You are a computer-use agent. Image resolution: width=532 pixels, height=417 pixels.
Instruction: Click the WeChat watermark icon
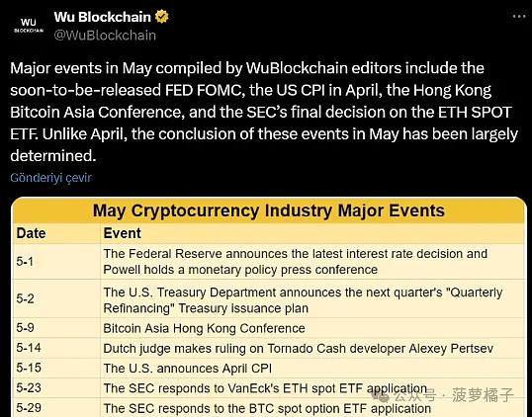381,394
